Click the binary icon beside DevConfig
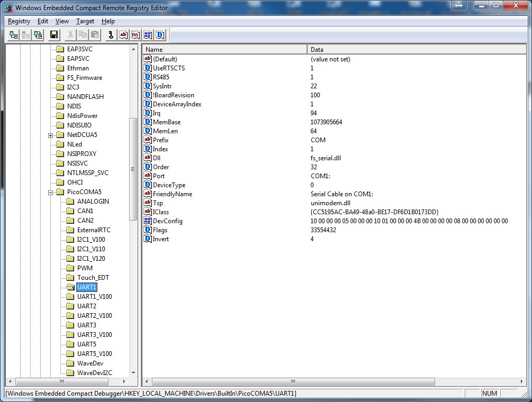Screen dimensions: 532x402 point(148,221)
